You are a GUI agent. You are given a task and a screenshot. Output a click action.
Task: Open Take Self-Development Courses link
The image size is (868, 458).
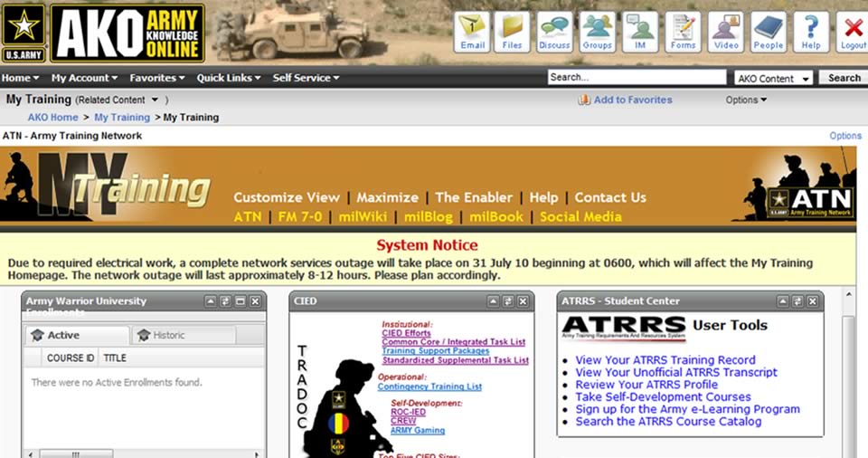click(x=663, y=396)
